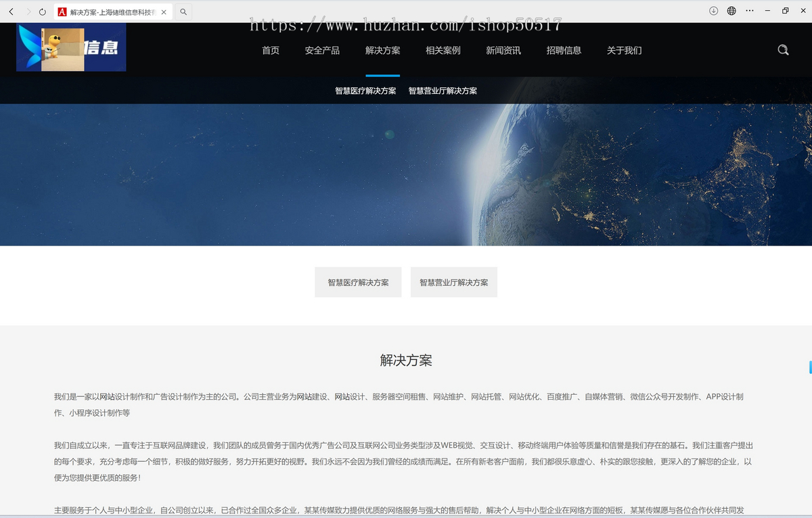Image resolution: width=812 pixels, height=518 pixels.
Task: Go to 首页 in the navigation
Action: tap(271, 50)
